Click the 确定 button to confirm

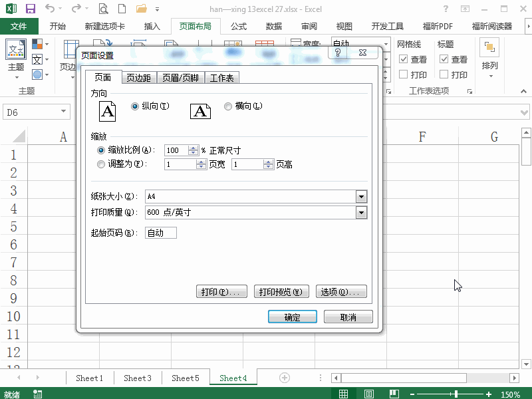point(292,316)
